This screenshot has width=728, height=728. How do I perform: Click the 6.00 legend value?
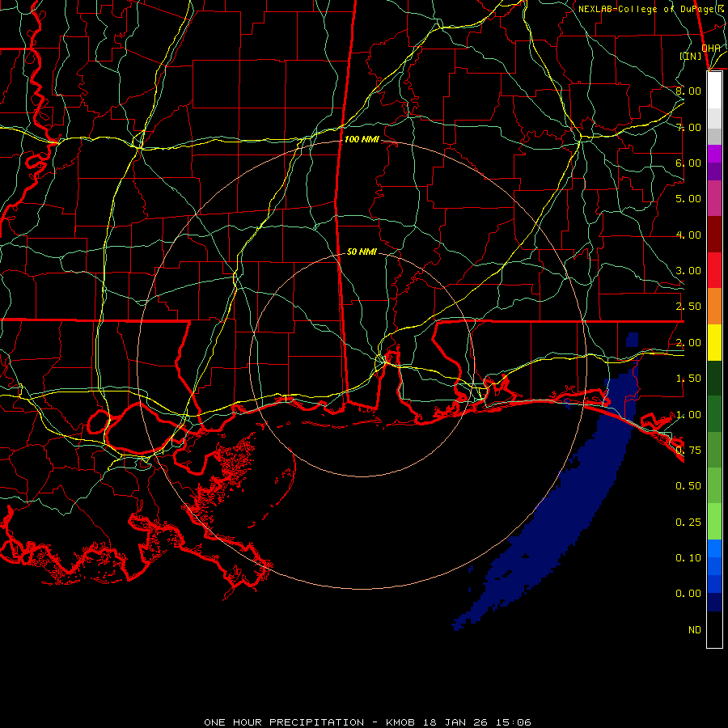[x=688, y=163]
